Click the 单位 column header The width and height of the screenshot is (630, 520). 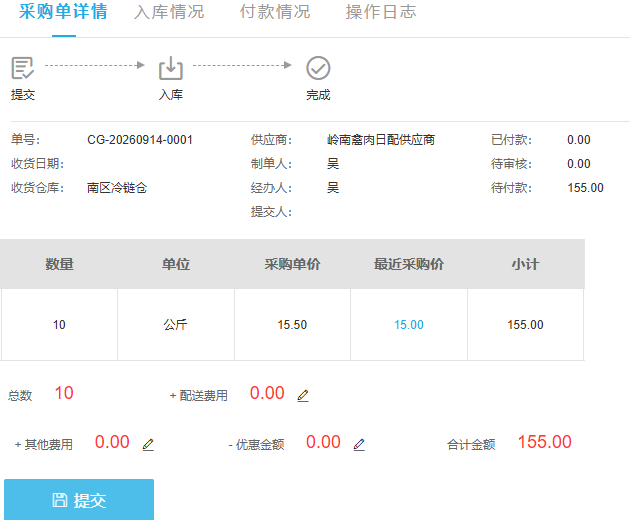[176, 264]
